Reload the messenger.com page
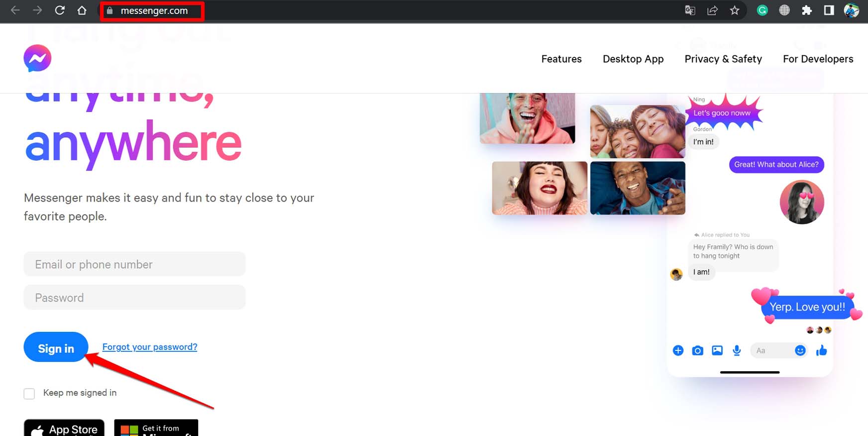 [x=60, y=10]
